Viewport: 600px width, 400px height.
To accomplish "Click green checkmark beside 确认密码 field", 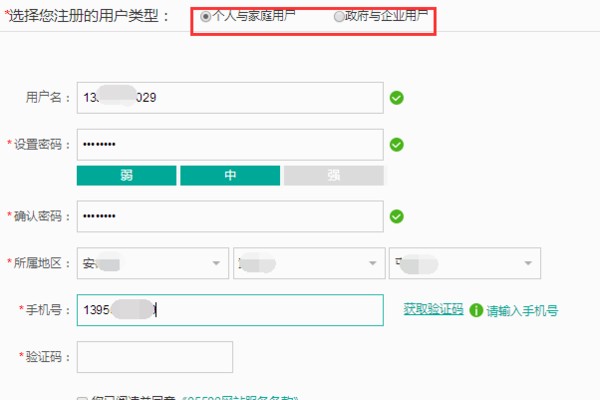I will coord(397,216).
